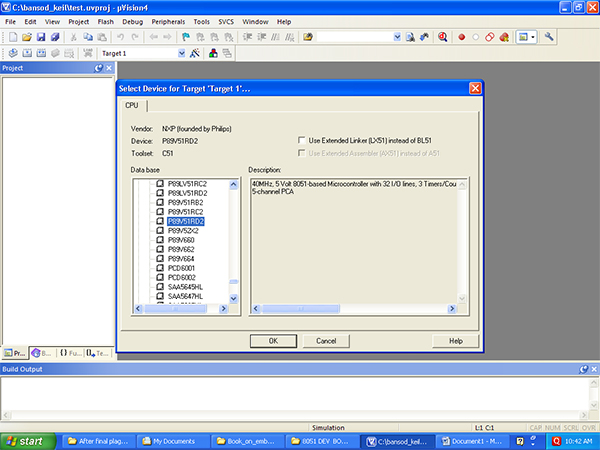Select SAA5645HL in device list

coord(185,287)
